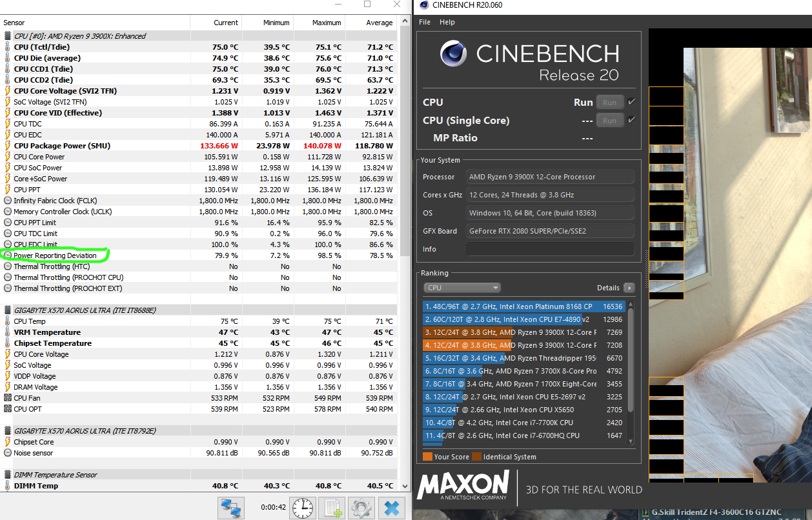Select ranking row Intel Xeon CPU X5650
Image resolution: width=812 pixels, height=520 pixels.
pyautogui.click(x=523, y=410)
